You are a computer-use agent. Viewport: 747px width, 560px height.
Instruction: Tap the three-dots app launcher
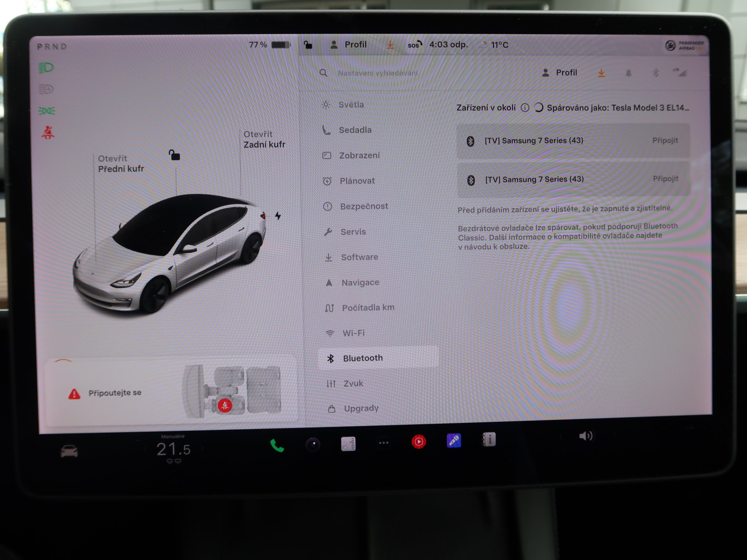pyautogui.click(x=384, y=443)
